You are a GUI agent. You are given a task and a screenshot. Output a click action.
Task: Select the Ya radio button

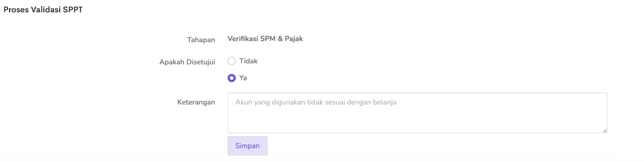click(x=231, y=78)
